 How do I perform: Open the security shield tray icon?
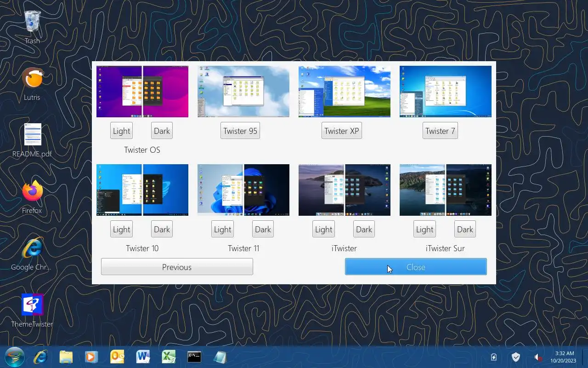pyautogui.click(x=516, y=357)
